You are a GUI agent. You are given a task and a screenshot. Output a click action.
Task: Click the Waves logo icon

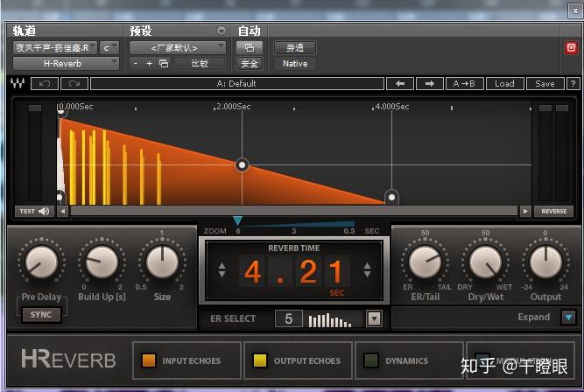pyautogui.click(x=18, y=84)
